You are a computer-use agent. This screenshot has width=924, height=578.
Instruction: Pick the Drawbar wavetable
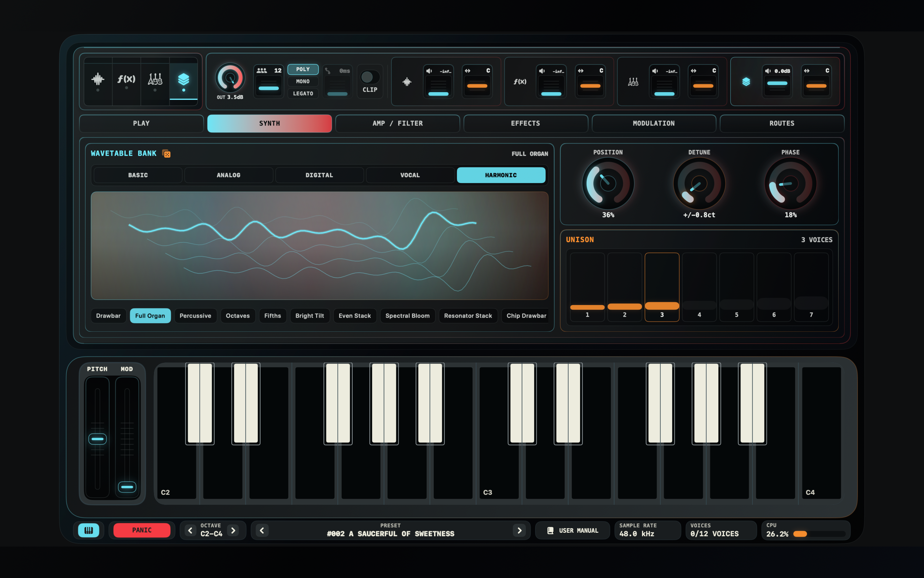point(108,316)
